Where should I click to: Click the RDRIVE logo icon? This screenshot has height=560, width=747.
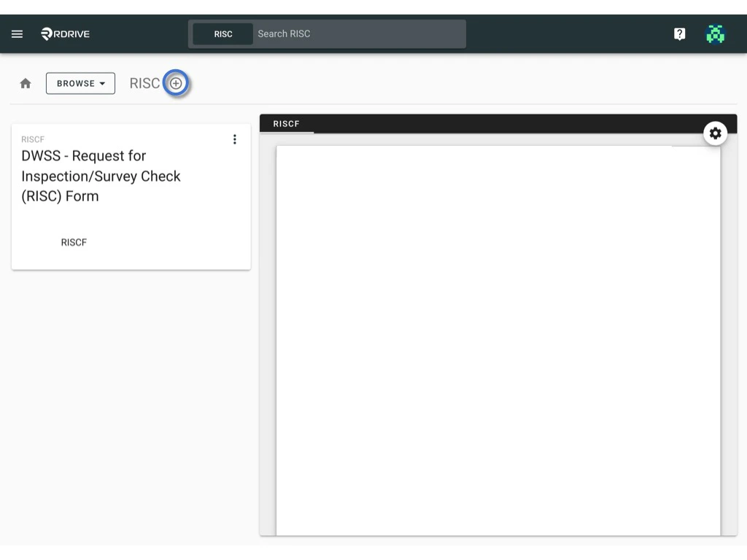point(44,34)
